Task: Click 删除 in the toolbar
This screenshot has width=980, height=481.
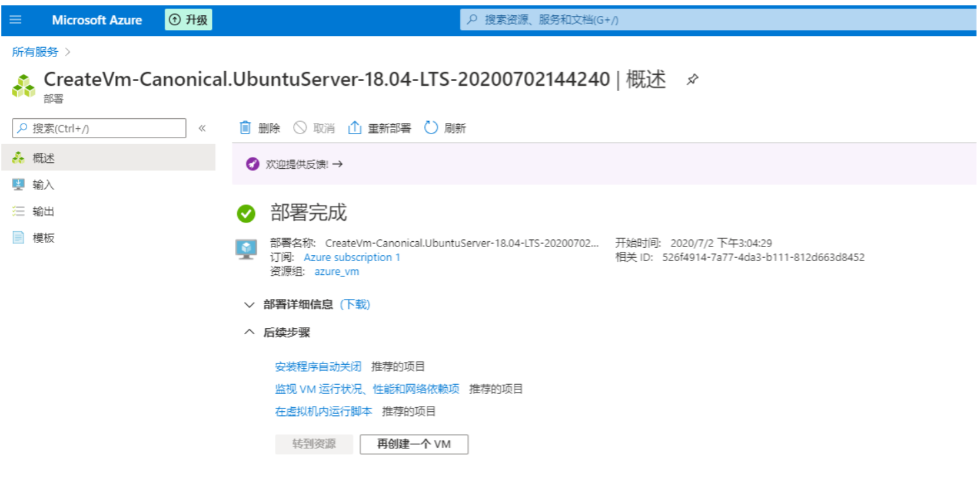Action: click(x=269, y=128)
